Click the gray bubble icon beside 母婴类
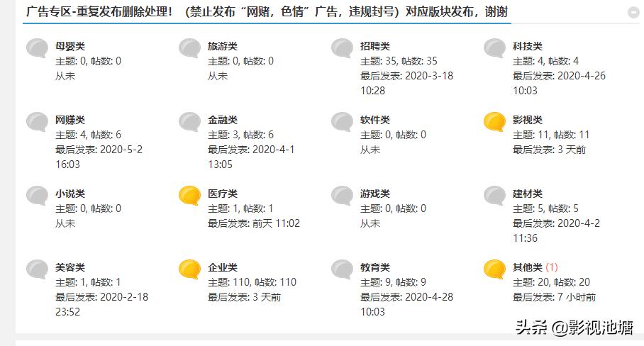 (38, 48)
